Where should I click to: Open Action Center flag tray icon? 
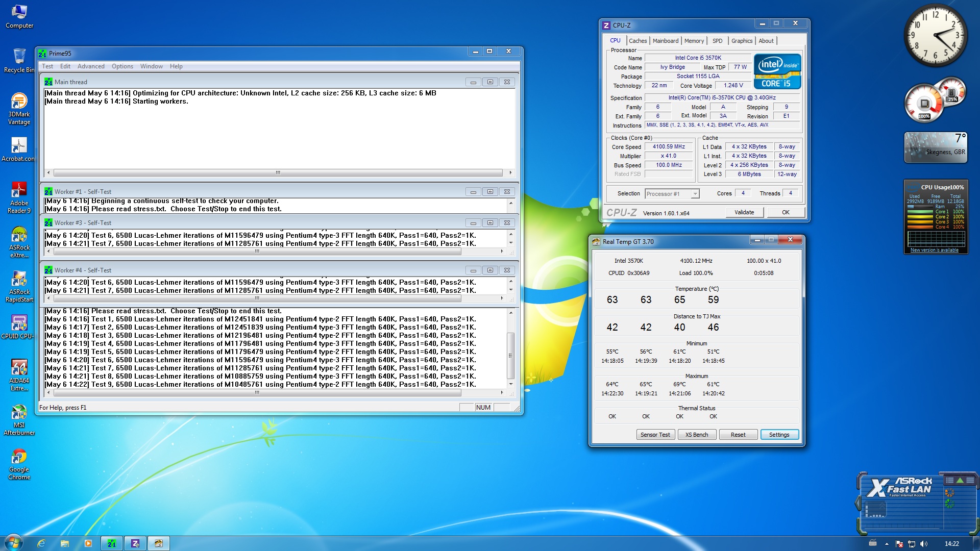899,544
